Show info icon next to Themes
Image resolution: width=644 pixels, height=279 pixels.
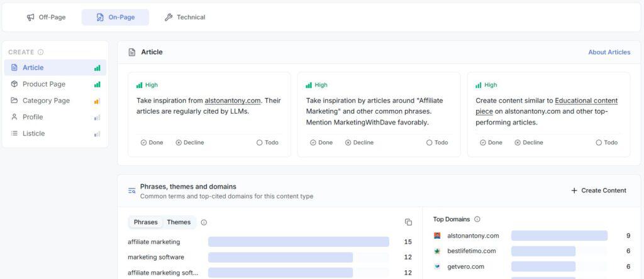[x=204, y=222]
